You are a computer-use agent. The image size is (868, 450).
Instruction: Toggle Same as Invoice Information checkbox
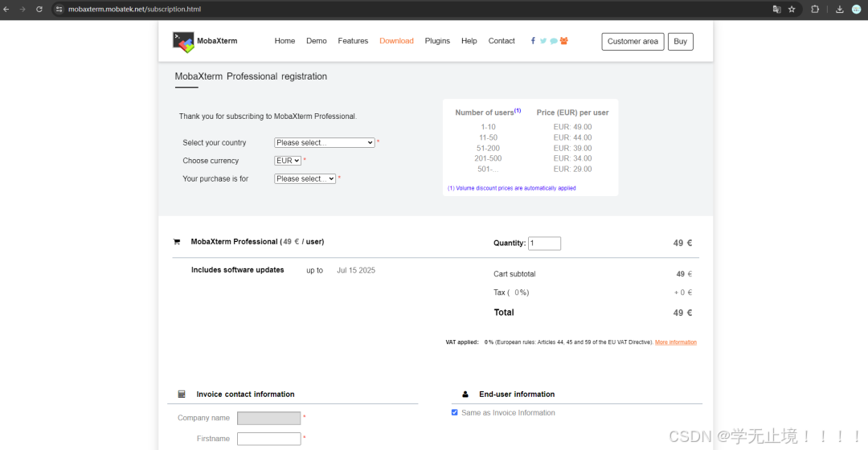[x=454, y=412]
